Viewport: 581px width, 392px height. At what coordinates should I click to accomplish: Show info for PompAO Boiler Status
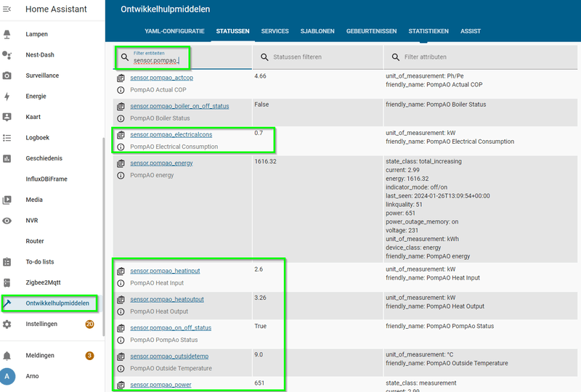click(x=121, y=118)
